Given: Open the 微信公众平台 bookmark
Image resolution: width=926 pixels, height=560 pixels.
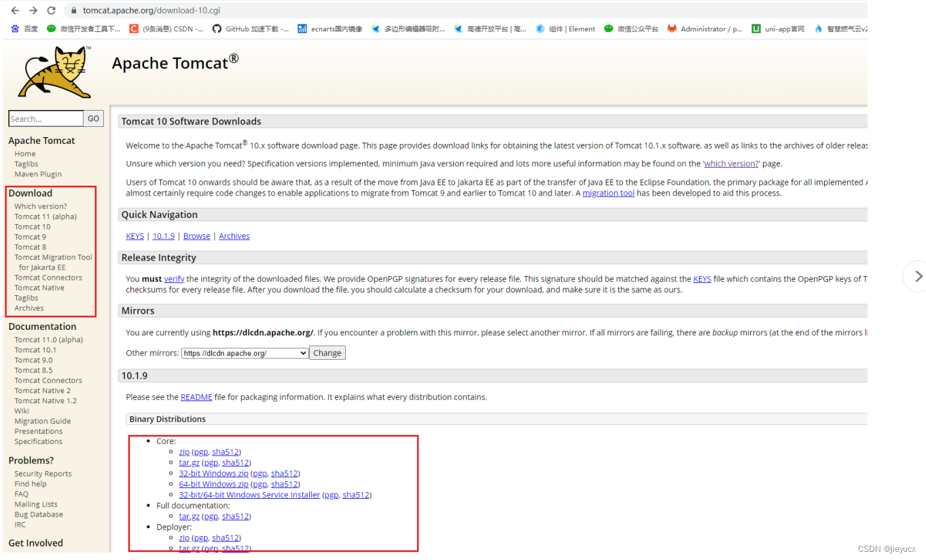Looking at the screenshot, I should pyautogui.click(x=631, y=29).
